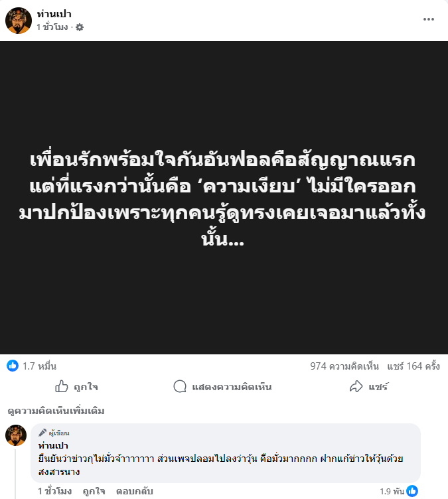This screenshot has width=448, height=499.
Task: Click the thumbs-up outline icon in the action bar
Action: 62,386
